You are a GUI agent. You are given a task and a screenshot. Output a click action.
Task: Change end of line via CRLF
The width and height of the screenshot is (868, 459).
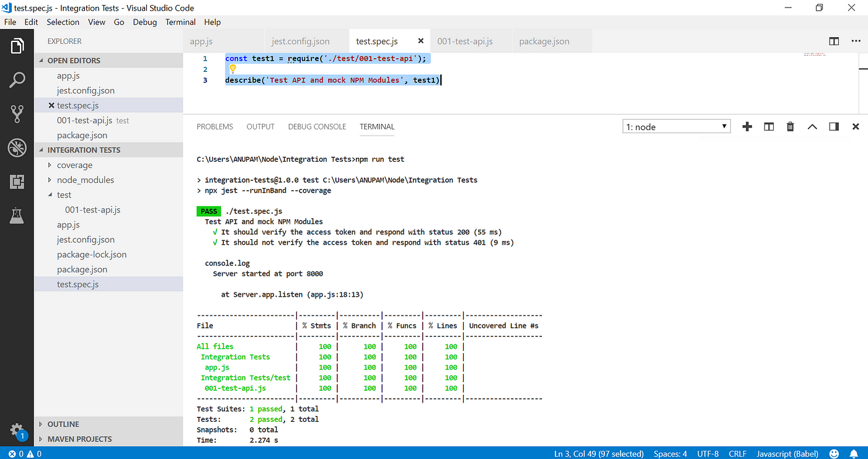click(x=738, y=453)
